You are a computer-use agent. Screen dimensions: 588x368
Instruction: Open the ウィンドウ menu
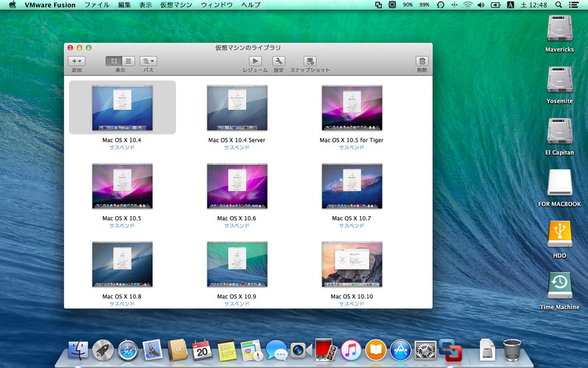tap(216, 5)
